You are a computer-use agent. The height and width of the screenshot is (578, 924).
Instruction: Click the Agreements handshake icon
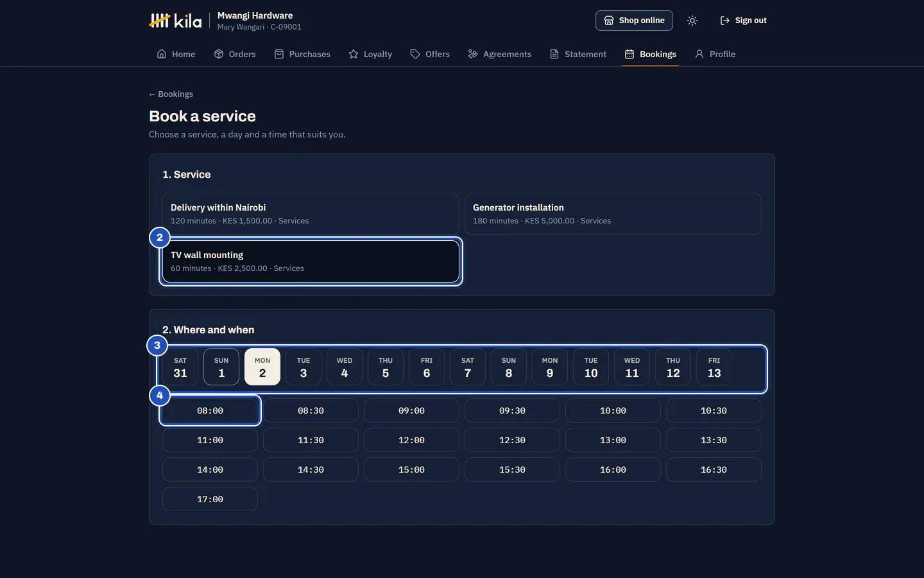(473, 54)
